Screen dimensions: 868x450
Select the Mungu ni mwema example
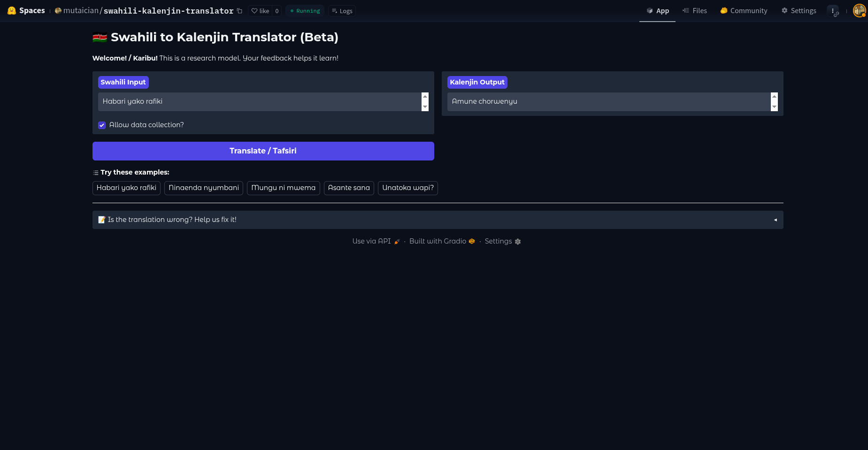click(x=283, y=188)
